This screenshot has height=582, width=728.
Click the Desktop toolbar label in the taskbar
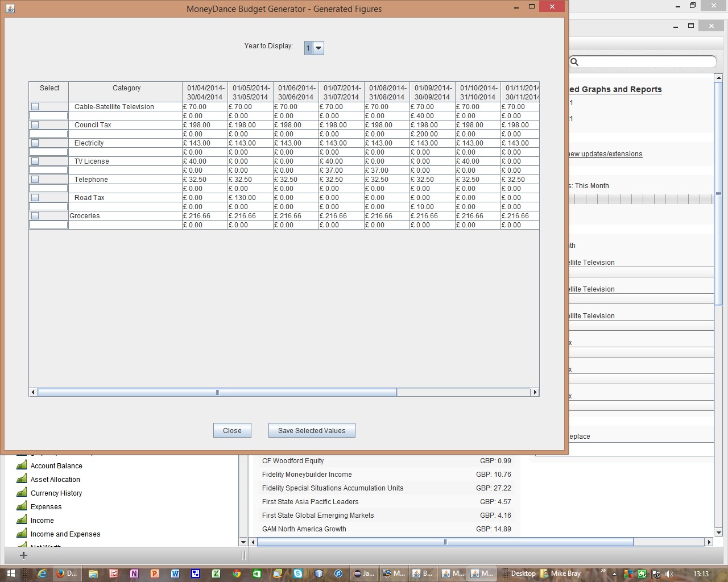tap(523, 573)
